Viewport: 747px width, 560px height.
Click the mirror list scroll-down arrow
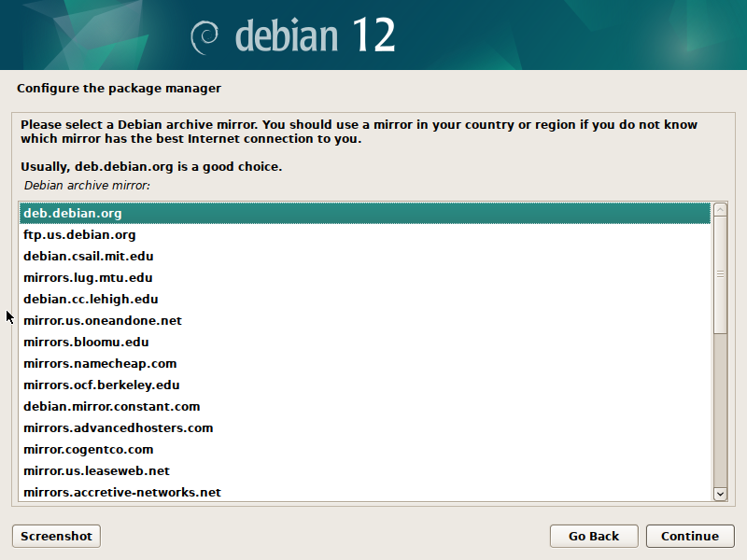pos(720,494)
